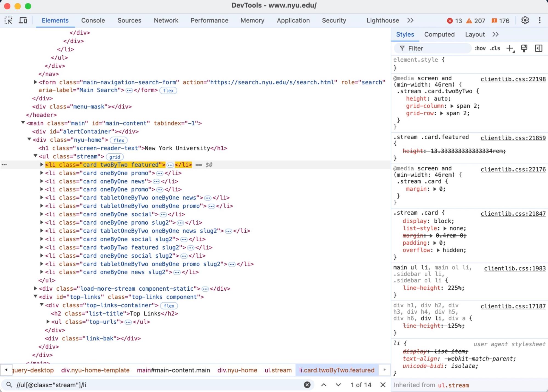Click the red 13 errors indicator
The width and height of the screenshot is (548, 392).
(x=454, y=21)
